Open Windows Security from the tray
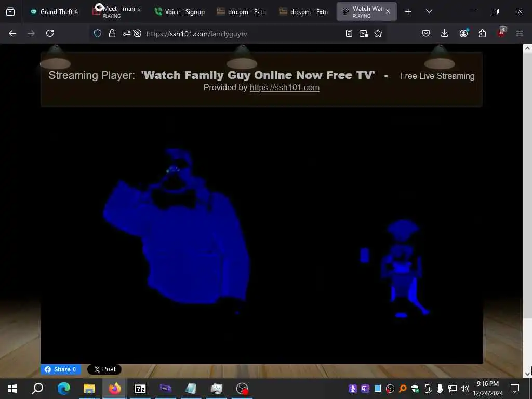This screenshot has width=532, height=399. coord(415,389)
